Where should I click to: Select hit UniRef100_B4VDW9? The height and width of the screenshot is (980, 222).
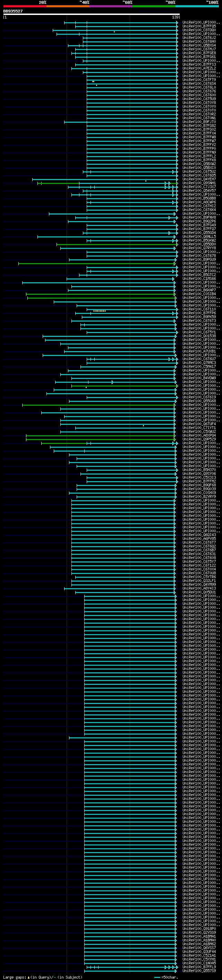pos(199,379)
